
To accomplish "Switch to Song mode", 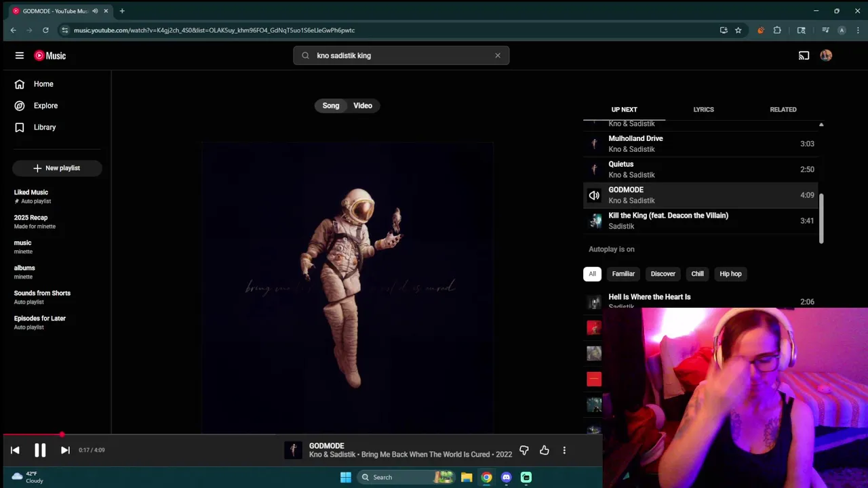I will 331,106.
